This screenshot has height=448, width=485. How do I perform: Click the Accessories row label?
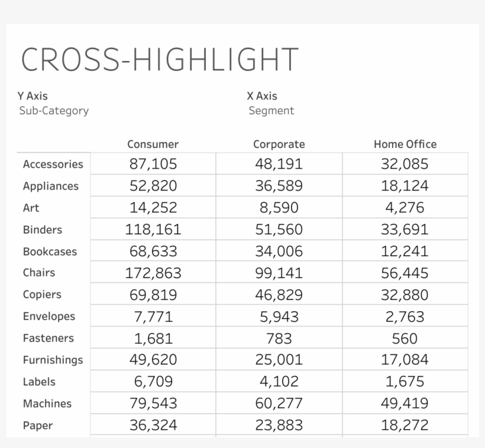(x=53, y=165)
